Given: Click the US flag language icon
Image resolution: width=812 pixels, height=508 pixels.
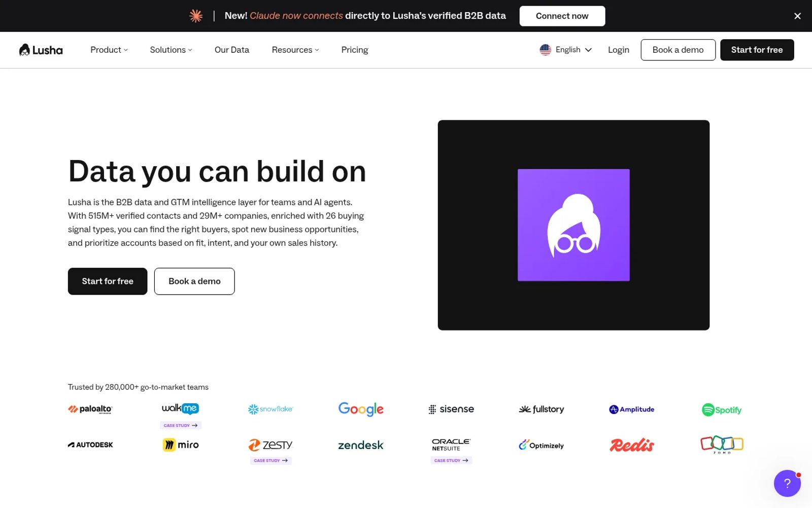Looking at the screenshot, I should pyautogui.click(x=546, y=50).
